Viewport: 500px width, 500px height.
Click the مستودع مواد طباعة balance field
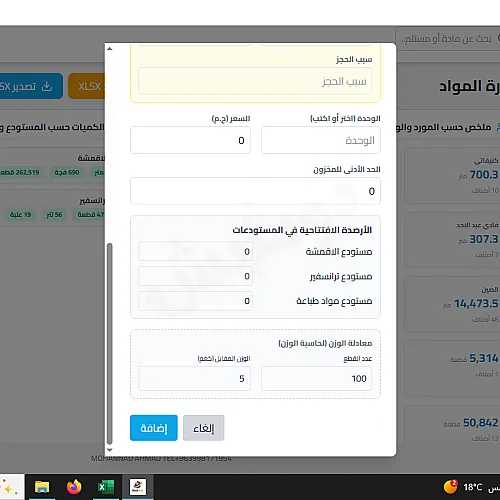(195, 301)
